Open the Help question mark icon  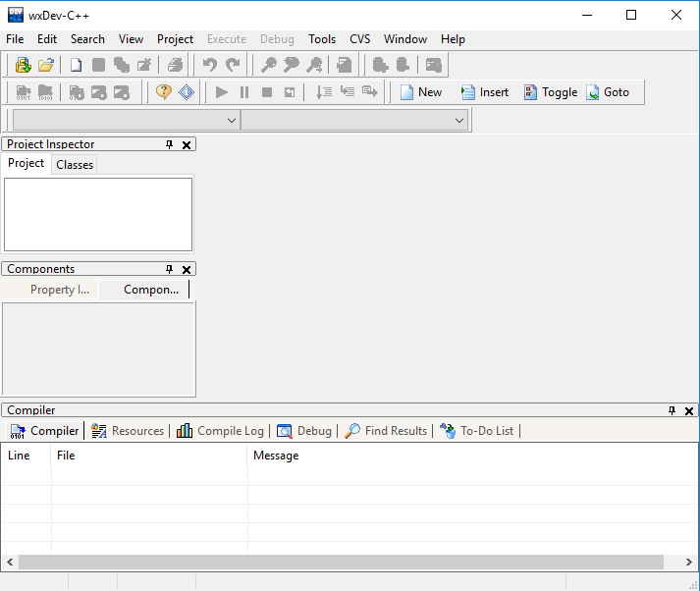point(164,92)
